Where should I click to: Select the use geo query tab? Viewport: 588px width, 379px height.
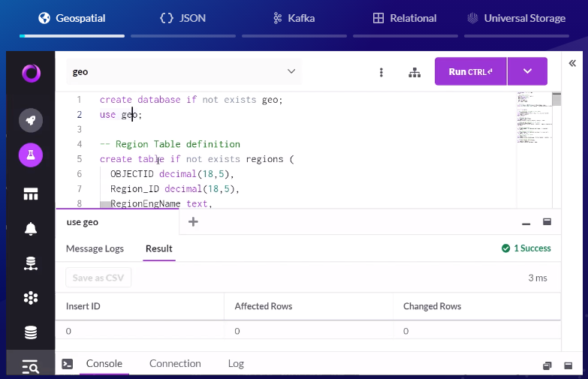[118, 222]
